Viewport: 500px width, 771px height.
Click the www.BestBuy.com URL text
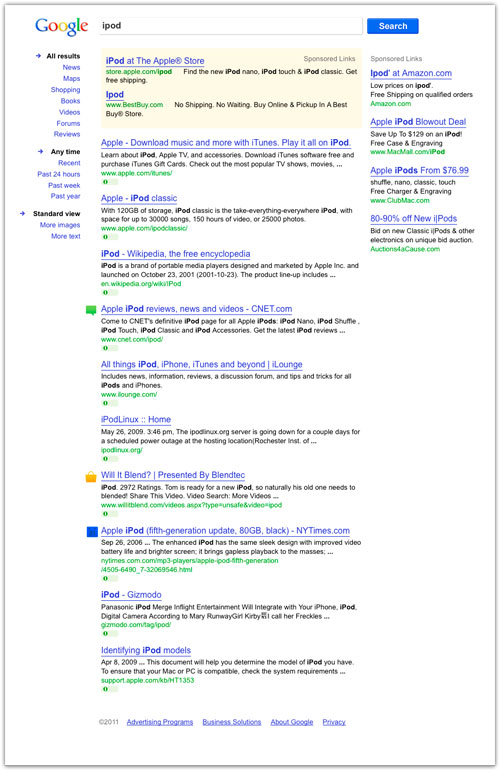pyautogui.click(x=134, y=105)
